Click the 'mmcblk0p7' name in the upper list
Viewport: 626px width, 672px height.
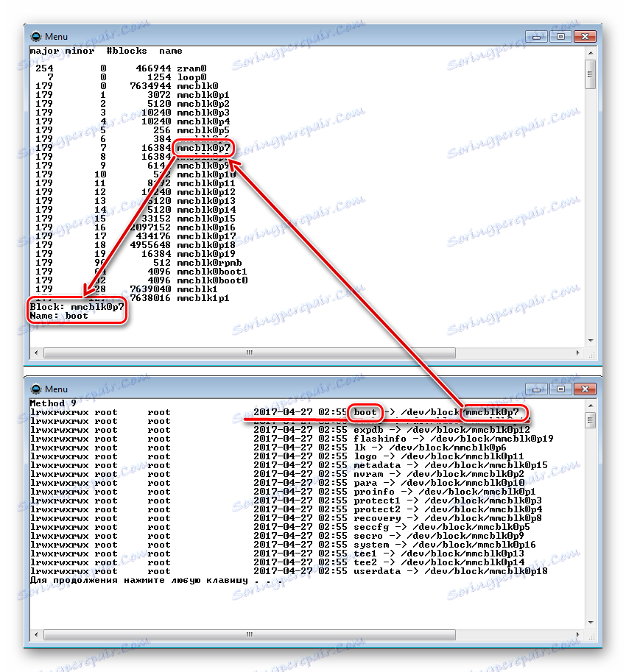coord(203,148)
